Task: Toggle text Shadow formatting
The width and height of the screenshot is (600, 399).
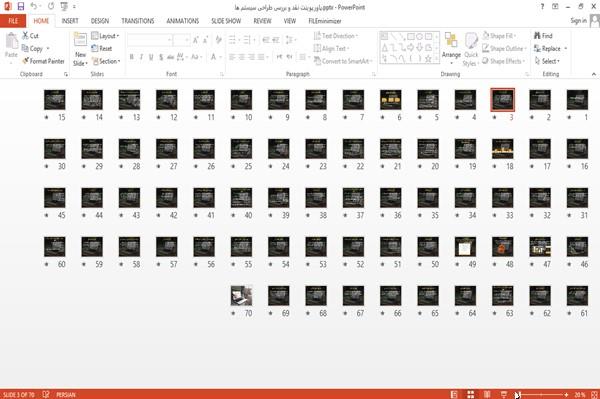Action: pos(161,57)
